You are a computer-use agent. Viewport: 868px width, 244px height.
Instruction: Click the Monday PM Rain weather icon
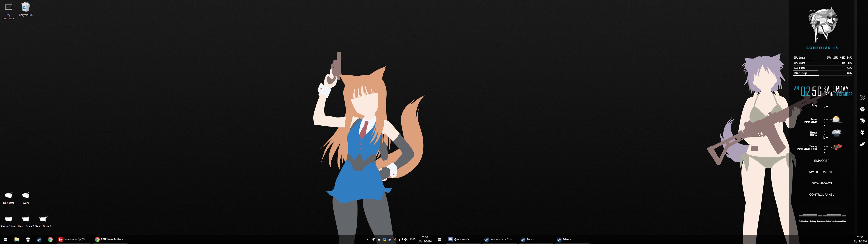pos(836,133)
